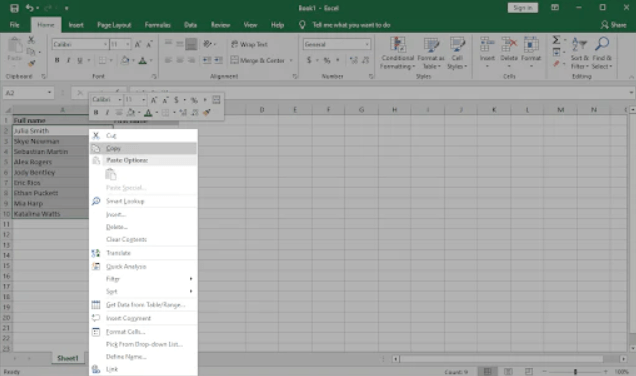Click the Format cells icon in ribbon
The height and width of the screenshot is (376, 636).
531,44
